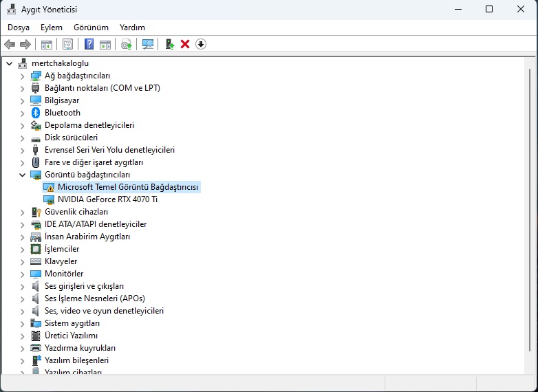Select the Depolama denetleyicileri icon

coord(36,125)
